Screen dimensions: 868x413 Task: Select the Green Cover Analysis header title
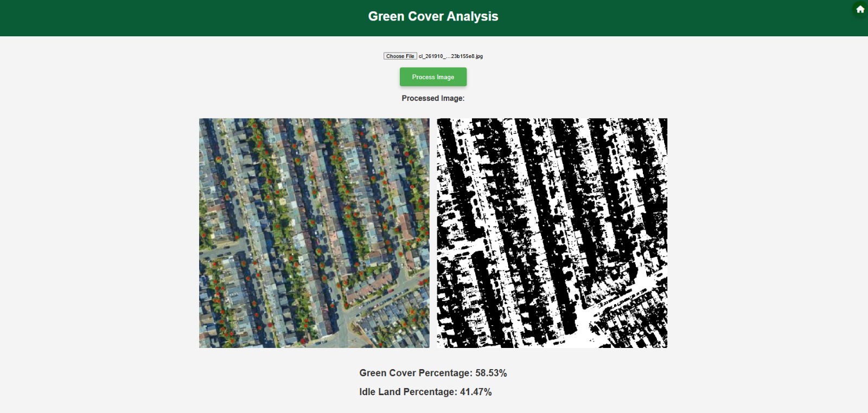[x=433, y=16]
